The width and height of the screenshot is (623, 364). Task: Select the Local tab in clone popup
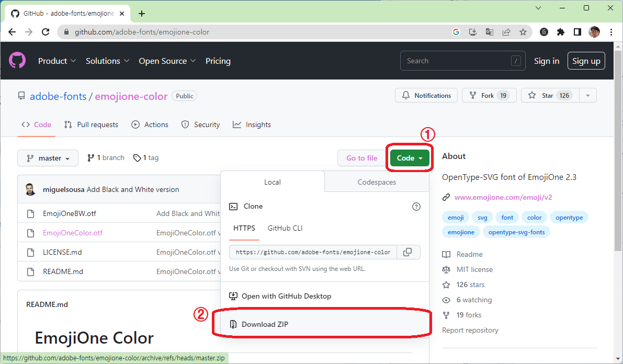pos(273,182)
